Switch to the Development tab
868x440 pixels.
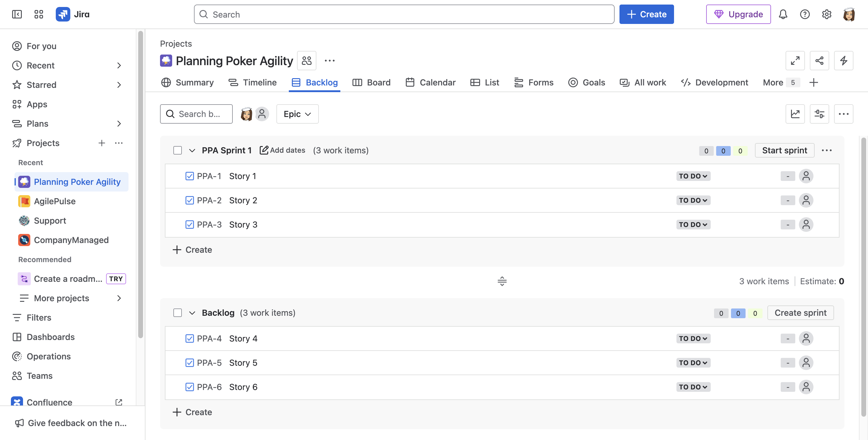[714, 82]
